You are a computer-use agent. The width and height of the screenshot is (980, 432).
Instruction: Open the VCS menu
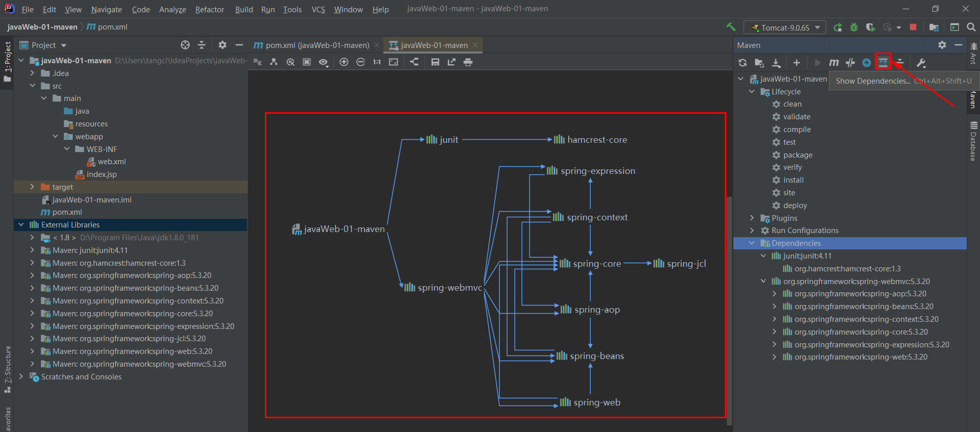point(318,9)
